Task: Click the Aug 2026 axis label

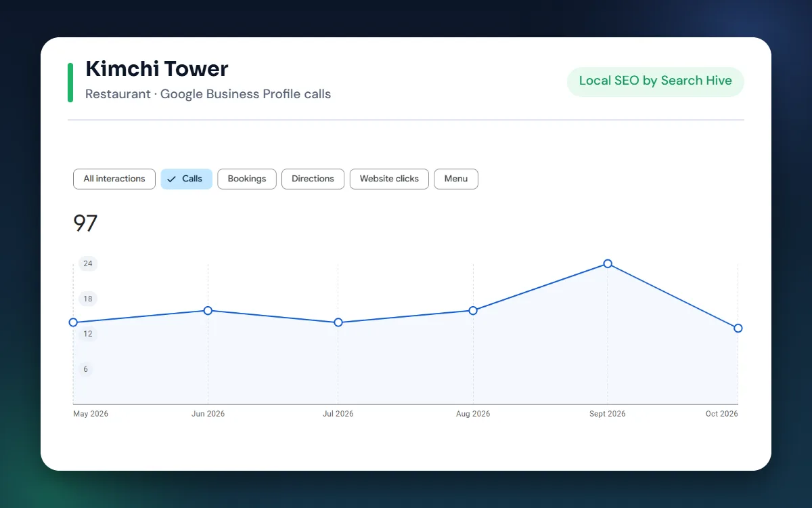Action: tap(473, 414)
